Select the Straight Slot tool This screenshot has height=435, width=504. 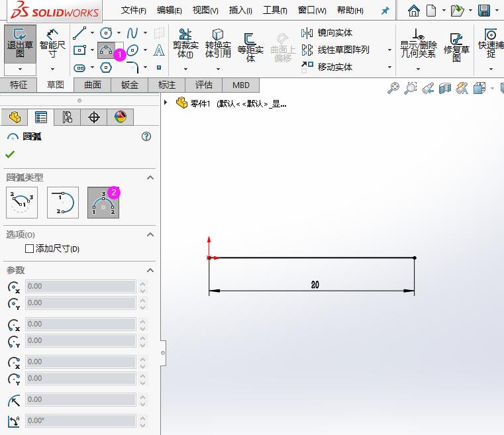click(x=79, y=68)
